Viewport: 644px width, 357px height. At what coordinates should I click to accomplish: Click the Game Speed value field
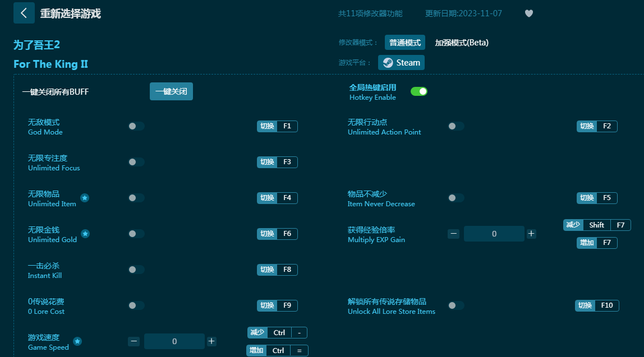coord(174,341)
